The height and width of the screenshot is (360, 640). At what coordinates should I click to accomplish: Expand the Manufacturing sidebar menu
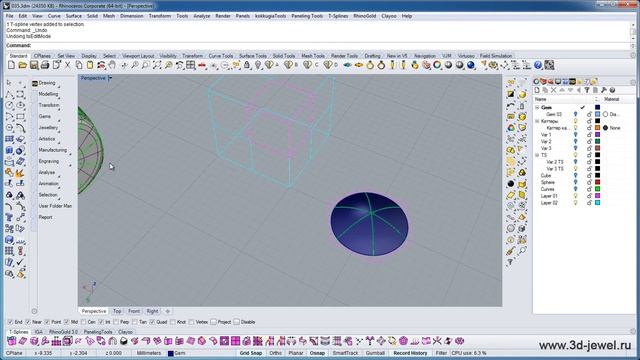(x=52, y=150)
